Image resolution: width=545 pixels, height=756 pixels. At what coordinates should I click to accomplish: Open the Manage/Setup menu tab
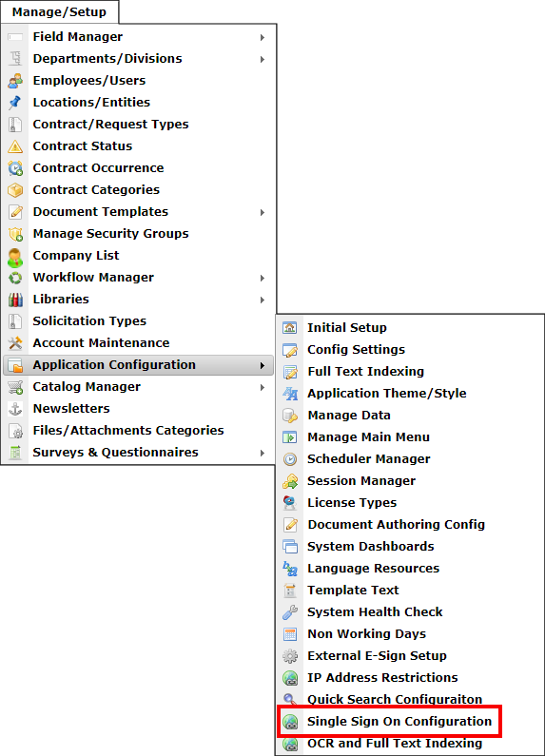click(x=59, y=12)
